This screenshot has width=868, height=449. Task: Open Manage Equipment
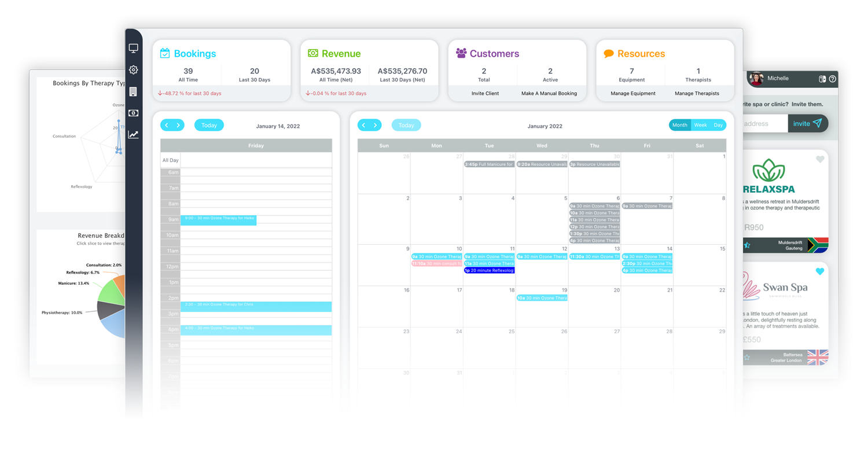pyautogui.click(x=633, y=93)
